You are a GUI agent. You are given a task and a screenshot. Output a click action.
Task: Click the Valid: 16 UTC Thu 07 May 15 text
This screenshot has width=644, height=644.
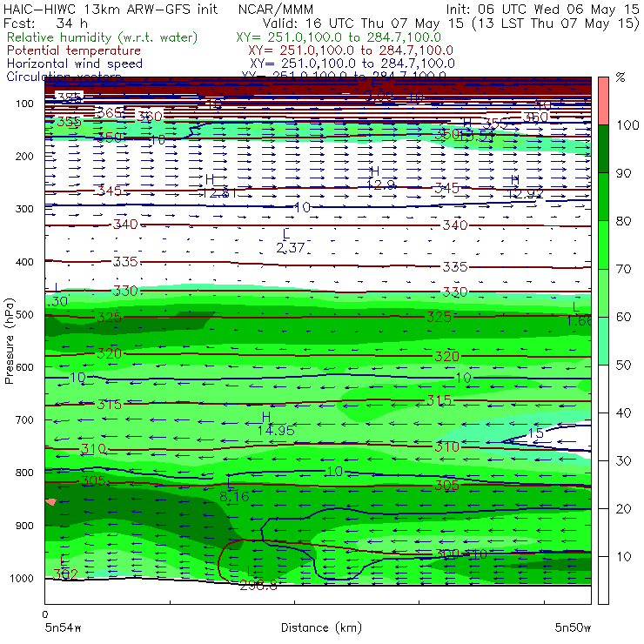click(x=363, y=23)
